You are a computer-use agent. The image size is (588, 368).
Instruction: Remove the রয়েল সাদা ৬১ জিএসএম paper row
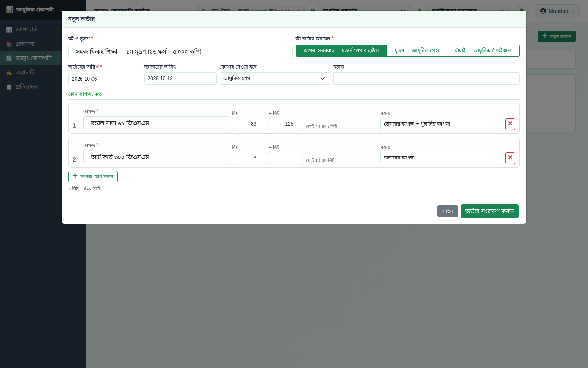click(x=510, y=124)
